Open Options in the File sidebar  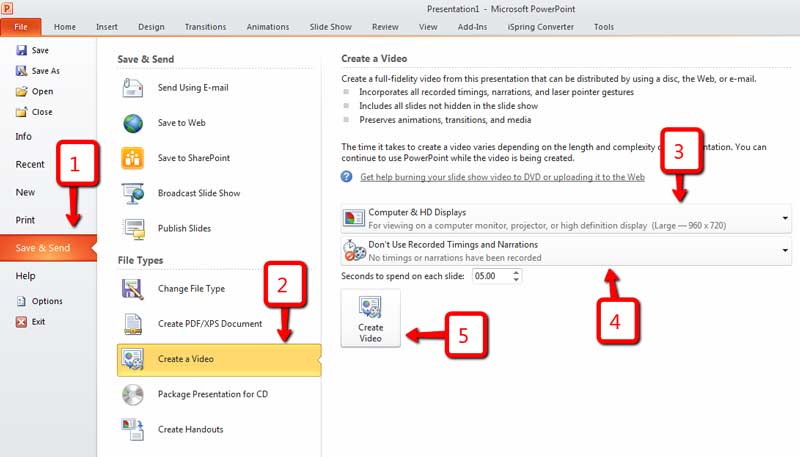[x=46, y=301]
